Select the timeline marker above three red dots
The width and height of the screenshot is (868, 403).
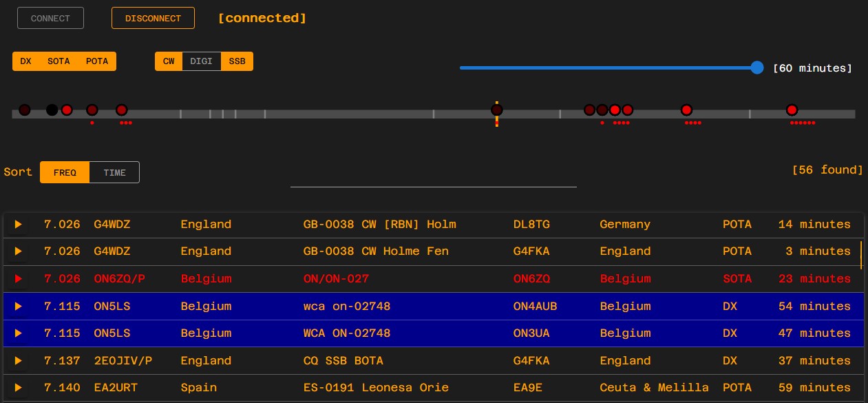(122, 110)
